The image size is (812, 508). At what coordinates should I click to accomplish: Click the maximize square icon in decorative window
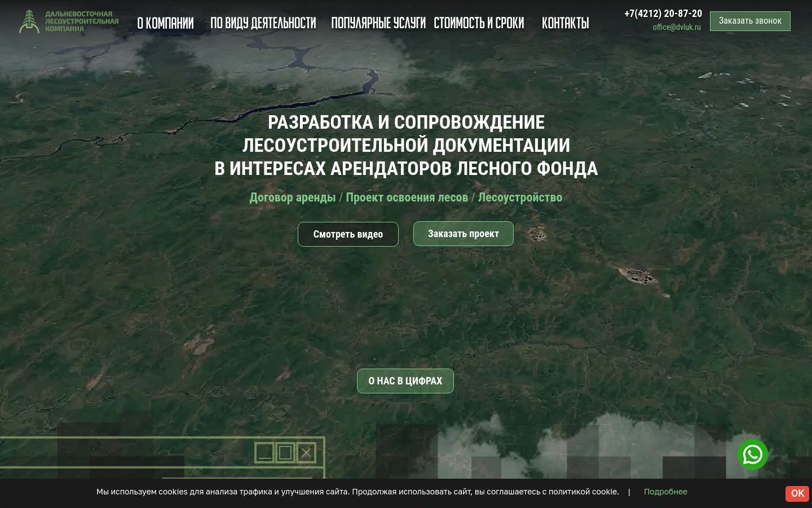tap(285, 453)
